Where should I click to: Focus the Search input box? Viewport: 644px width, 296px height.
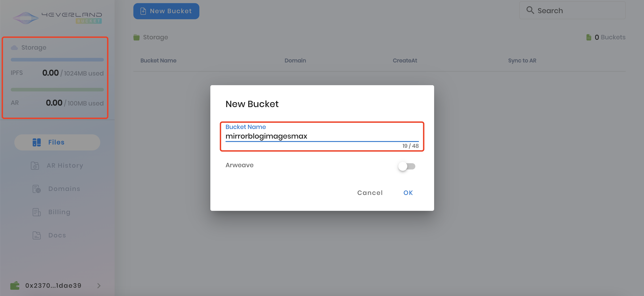click(x=572, y=11)
